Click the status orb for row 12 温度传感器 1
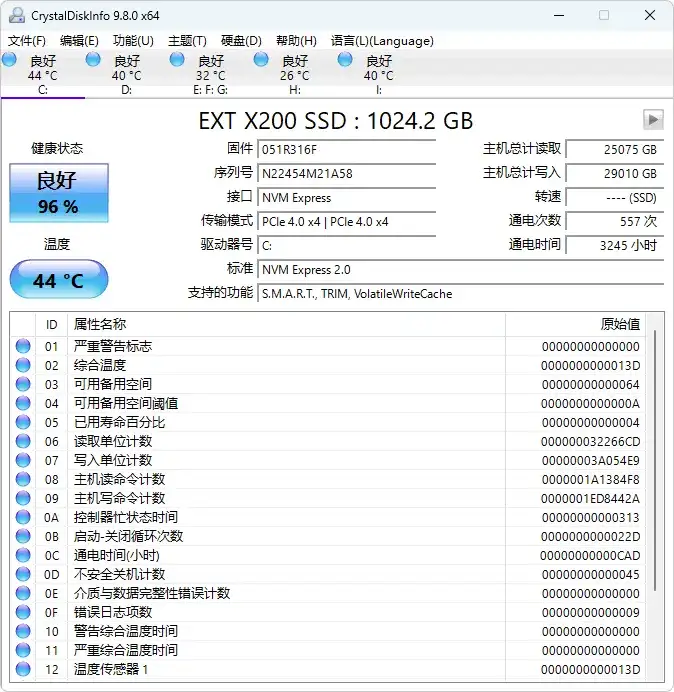Viewport: 674px width, 692px height. (23, 669)
